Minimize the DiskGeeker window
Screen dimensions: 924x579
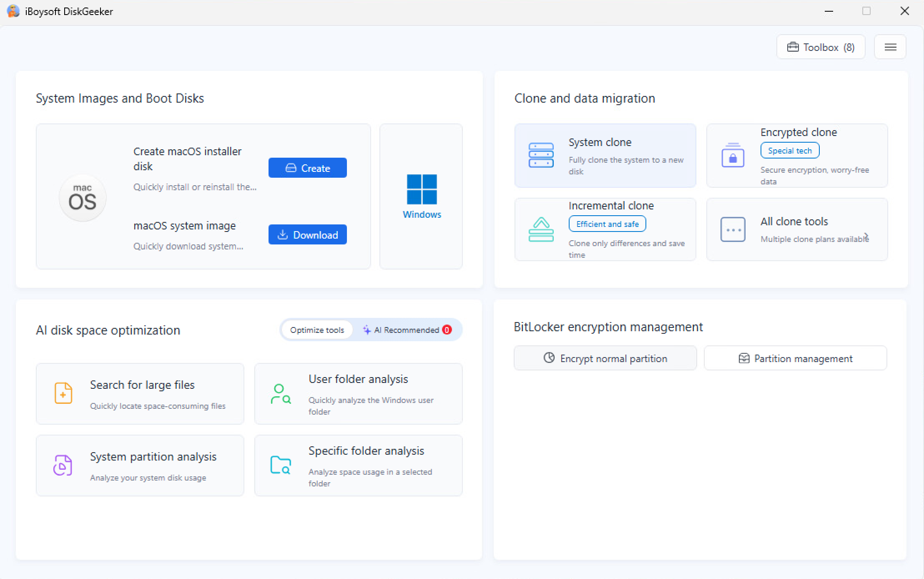pos(829,11)
